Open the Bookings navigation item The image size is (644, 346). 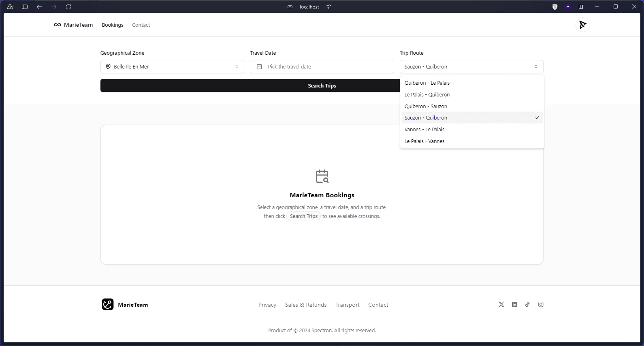point(113,25)
